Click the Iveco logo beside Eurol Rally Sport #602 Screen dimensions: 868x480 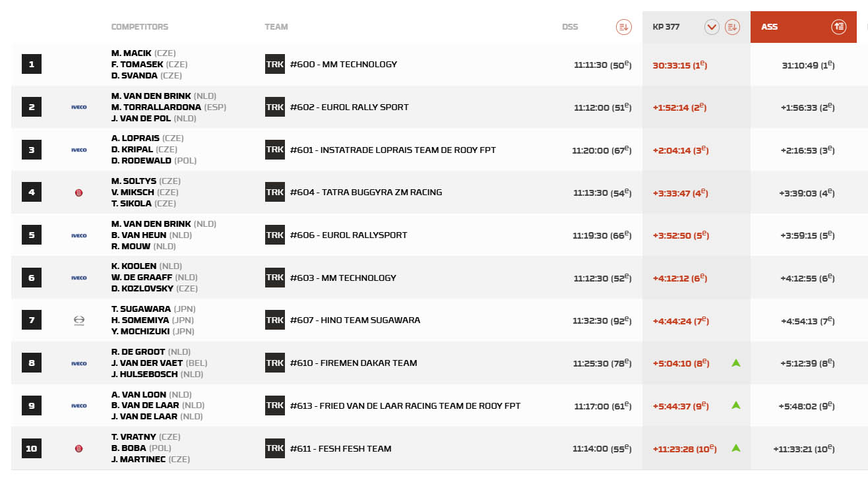pyautogui.click(x=79, y=107)
